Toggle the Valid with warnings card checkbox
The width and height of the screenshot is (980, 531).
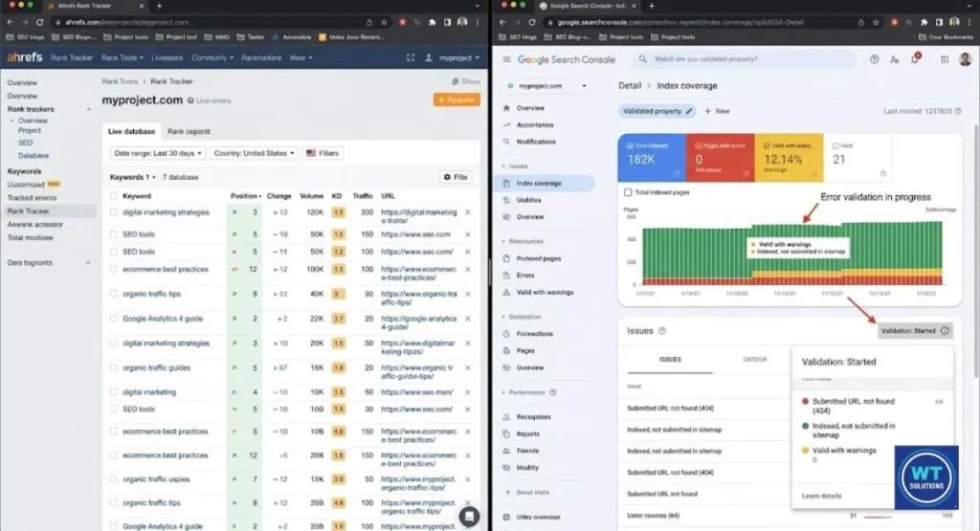click(x=767, y=145)
